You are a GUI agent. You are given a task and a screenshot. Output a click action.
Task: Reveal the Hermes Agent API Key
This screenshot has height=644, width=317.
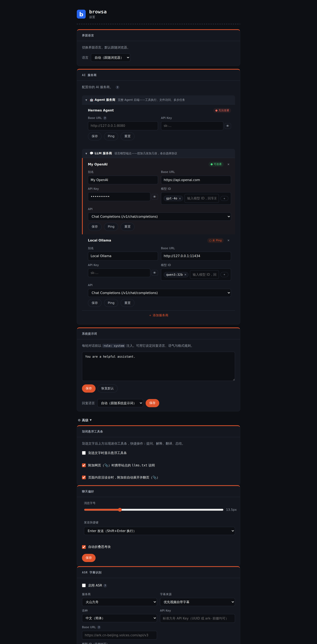pyautogui.click(x=227, y=126)
